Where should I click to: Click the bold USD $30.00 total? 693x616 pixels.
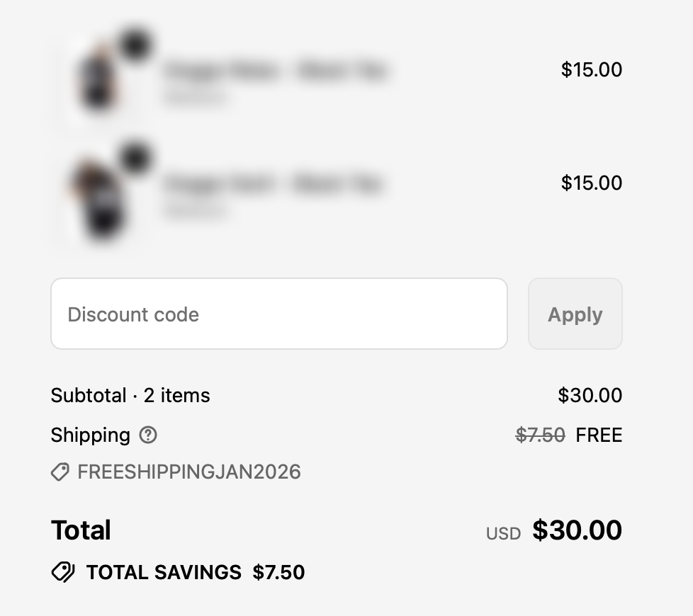click(x=554, y=530)
